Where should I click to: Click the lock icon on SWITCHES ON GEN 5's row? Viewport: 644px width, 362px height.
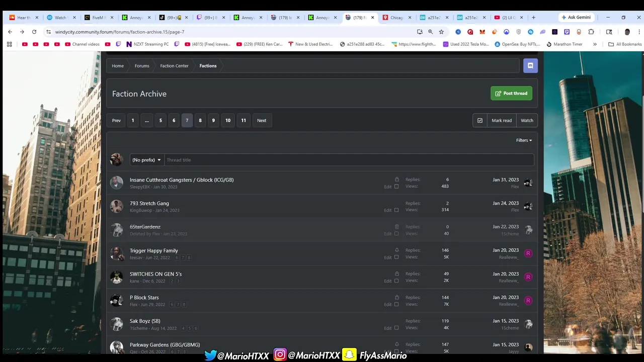click(397, 274)
